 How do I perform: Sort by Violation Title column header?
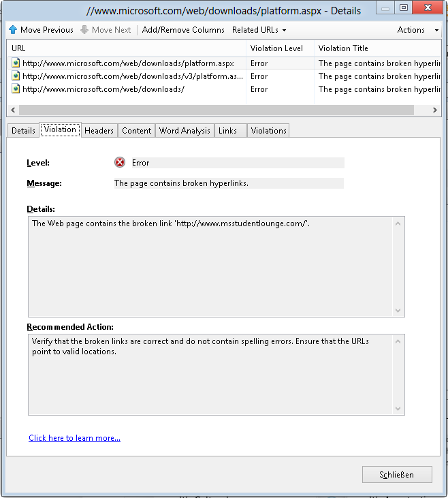coord(377,48)
